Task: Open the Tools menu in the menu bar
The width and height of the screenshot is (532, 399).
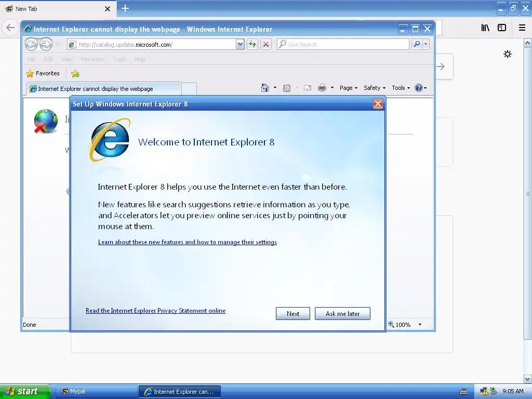Action: [x=119, y=59]
